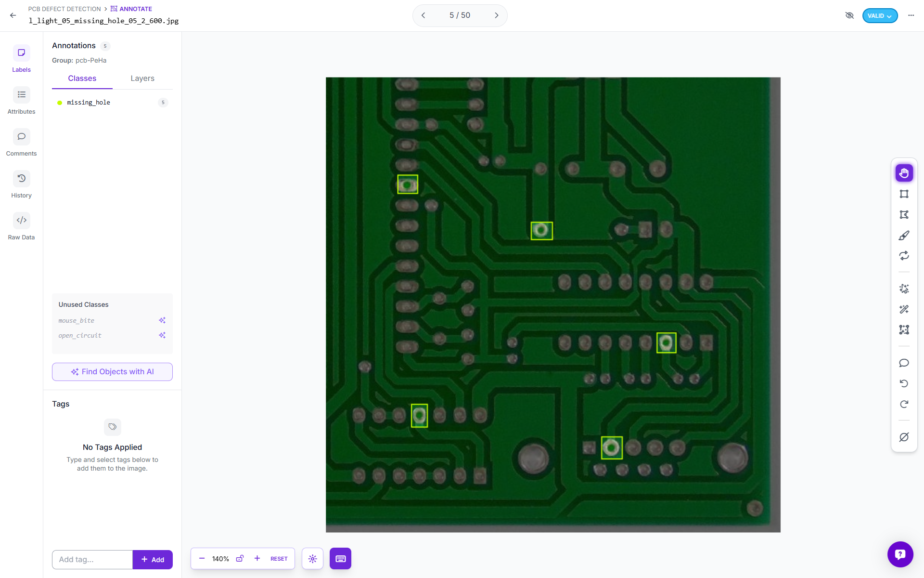Select the polygon annotation tool
Screen dimensions: 924x578
point(904,215)
